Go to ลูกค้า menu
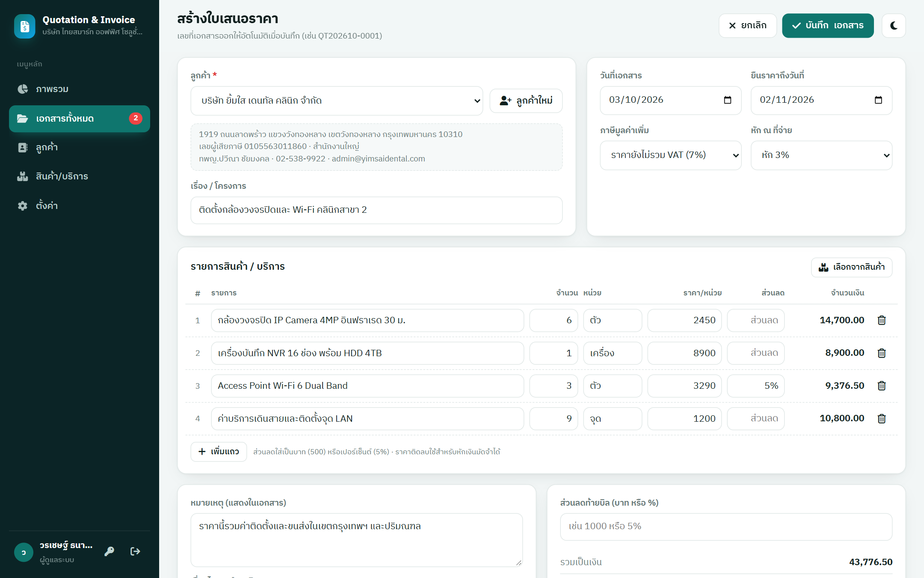The height and width of the screenshot is (578, 924). [x=80, y=148]
